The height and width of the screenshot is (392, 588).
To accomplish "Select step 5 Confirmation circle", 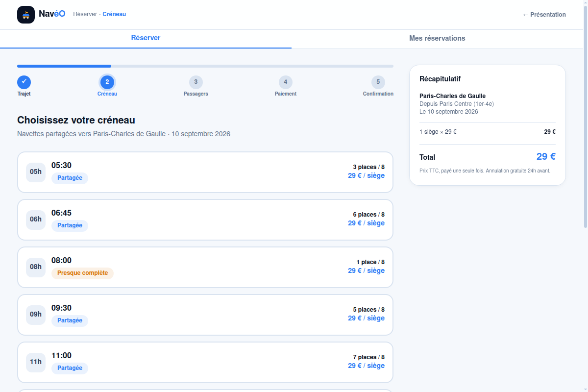I will pos(378,82).
